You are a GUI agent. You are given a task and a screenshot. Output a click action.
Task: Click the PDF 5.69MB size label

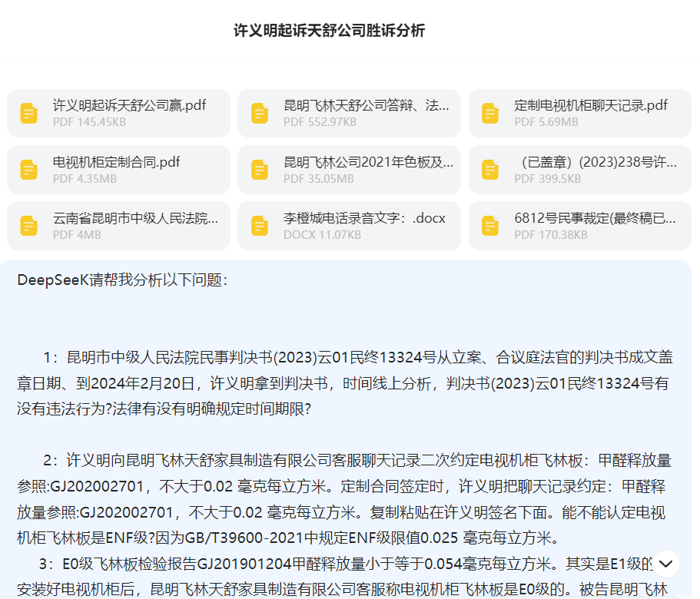click(546, 122)
